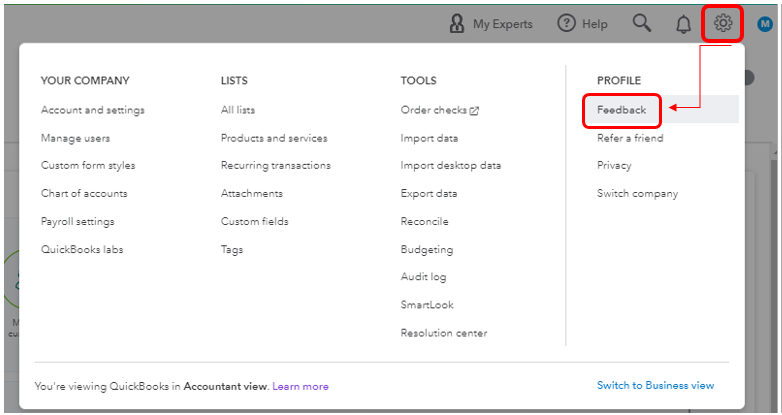Screen dimensions: 782x415
Task: Click the My Experts person icon
Action: (x=457, y=23)
